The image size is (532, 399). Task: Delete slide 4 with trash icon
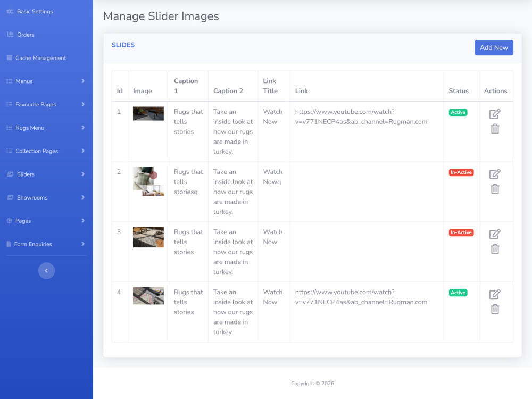click(x=495, y=309)
